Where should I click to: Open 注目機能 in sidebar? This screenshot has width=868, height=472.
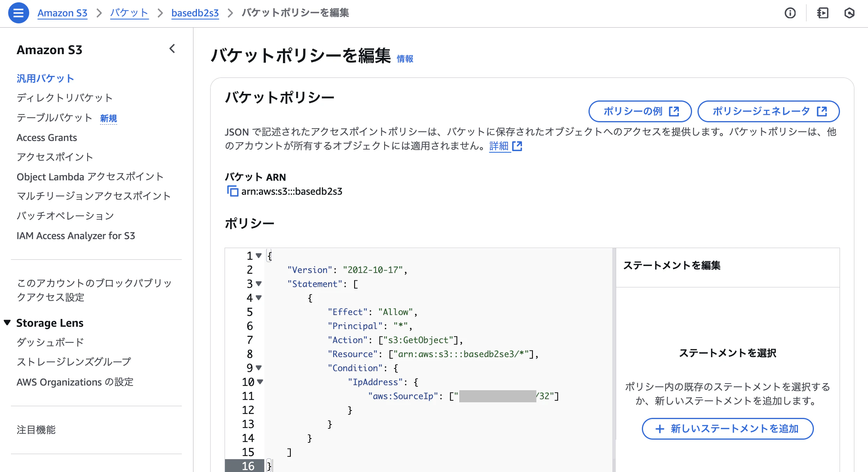(36, 430)
